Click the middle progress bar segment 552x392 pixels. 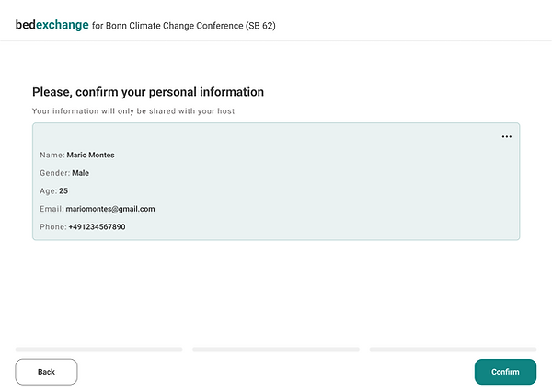coord(275,349)
